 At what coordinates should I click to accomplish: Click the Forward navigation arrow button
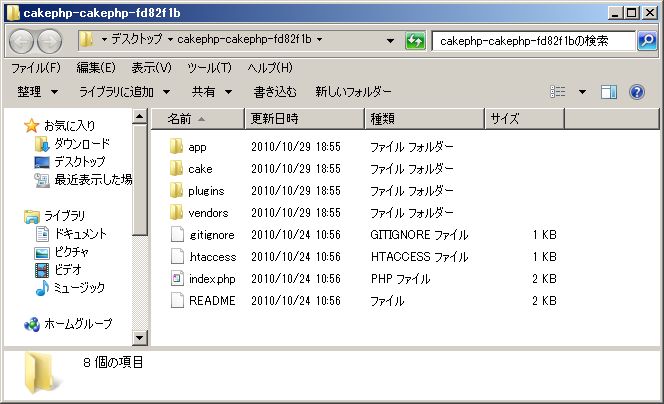(50, 41)
